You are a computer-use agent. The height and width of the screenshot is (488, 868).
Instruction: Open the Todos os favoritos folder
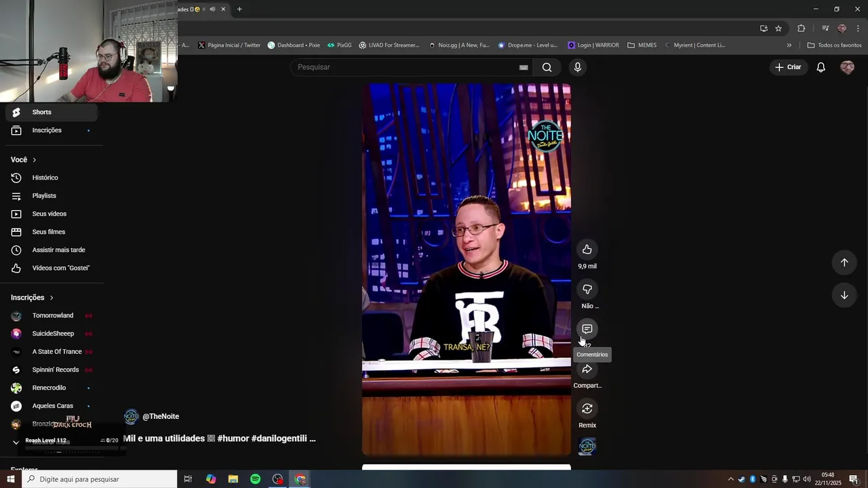click(x=834, y=45)
